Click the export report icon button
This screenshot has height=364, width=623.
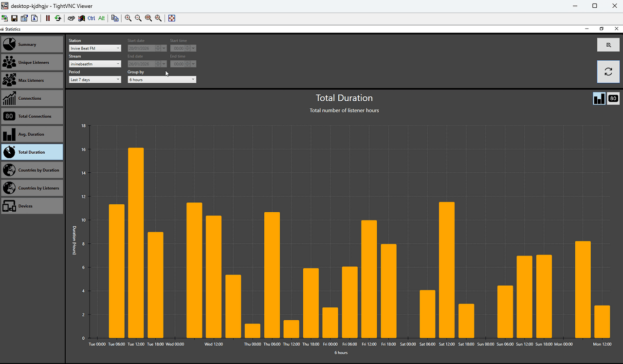coord(608,45)
